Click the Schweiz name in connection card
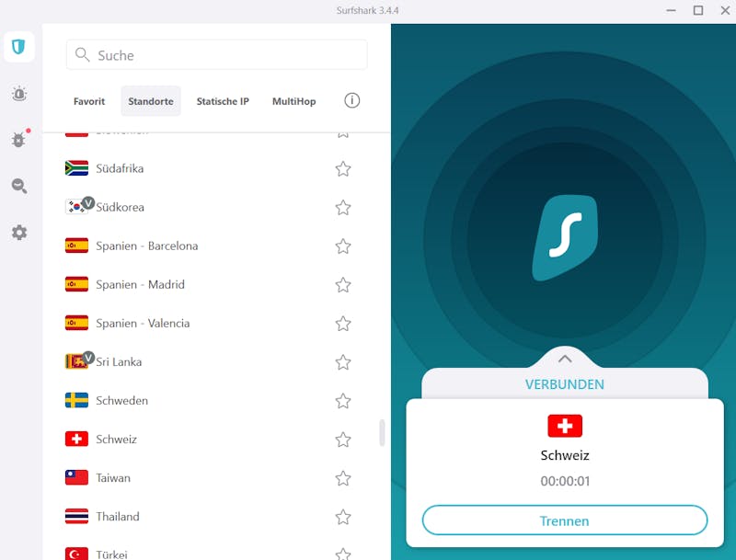 click(x=565, y=455)
